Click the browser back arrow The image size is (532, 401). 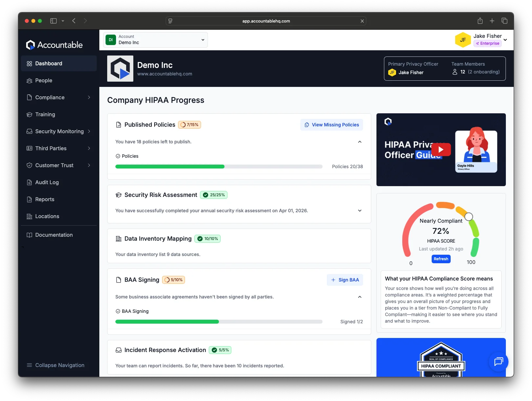(x=74, y=21)
